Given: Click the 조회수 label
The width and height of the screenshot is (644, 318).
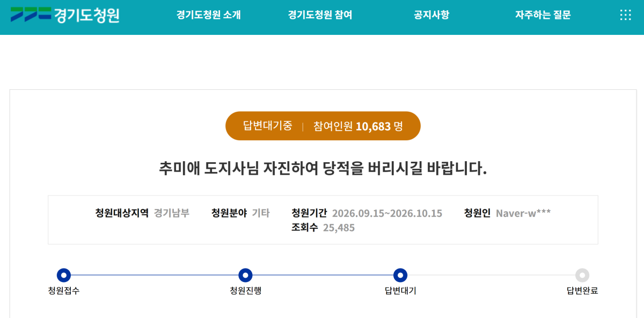Looking at the screenshot, I should [305, 228].
